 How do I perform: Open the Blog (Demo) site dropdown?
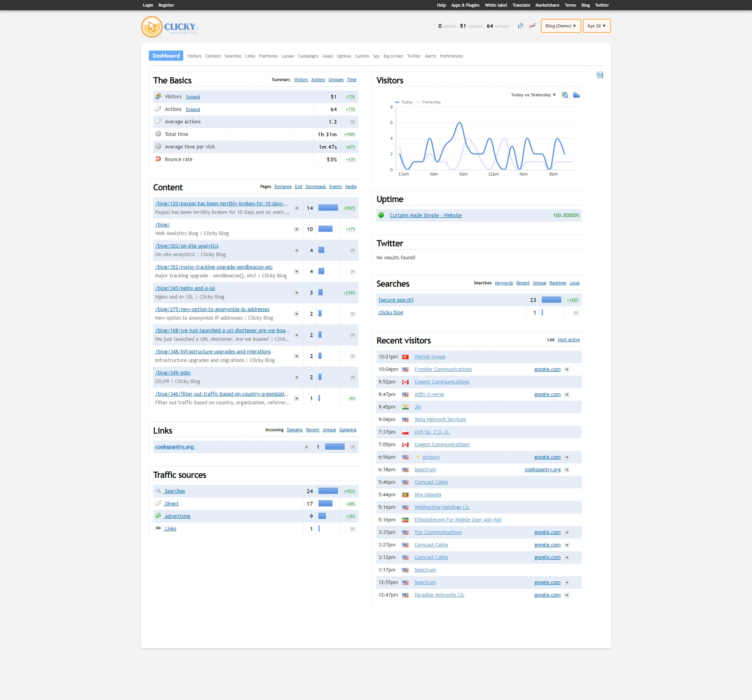coord(560,26)
